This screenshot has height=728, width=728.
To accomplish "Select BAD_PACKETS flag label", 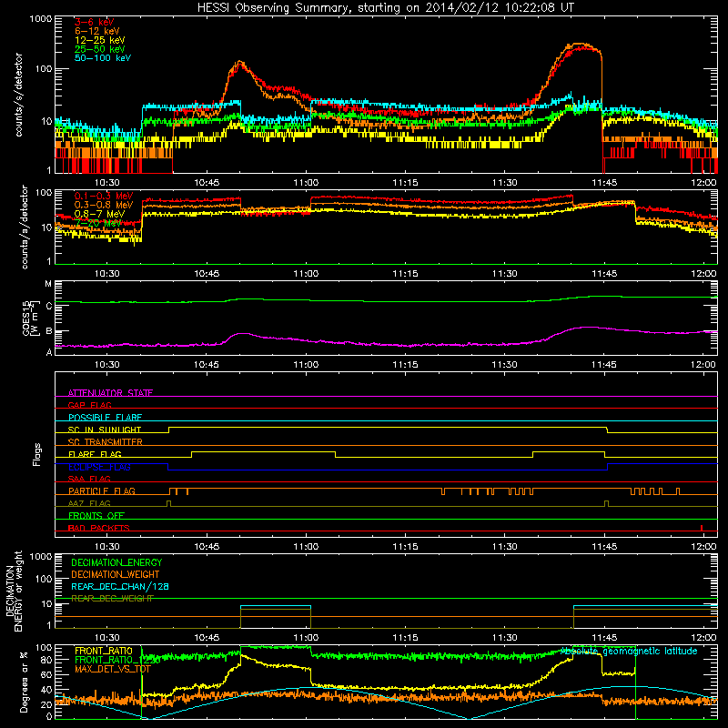I will [99, 528].
